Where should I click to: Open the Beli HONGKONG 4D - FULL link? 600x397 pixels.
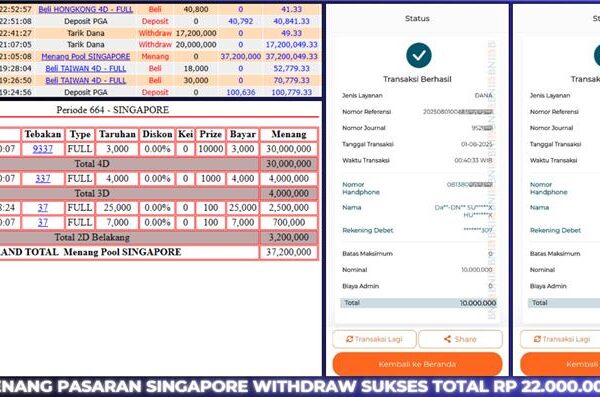coord(86,9)
